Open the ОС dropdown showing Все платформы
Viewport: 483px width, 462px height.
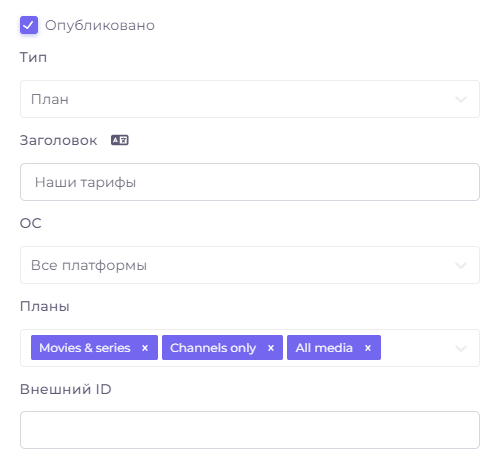pyautogui.click(x=250, y=265)
